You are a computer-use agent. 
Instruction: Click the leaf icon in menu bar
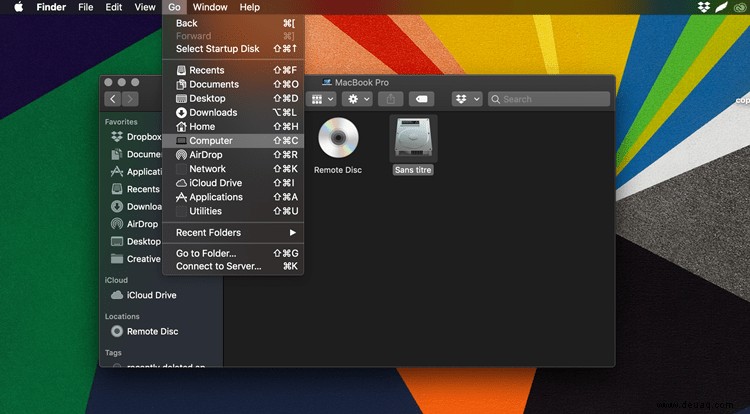[721, 7]
